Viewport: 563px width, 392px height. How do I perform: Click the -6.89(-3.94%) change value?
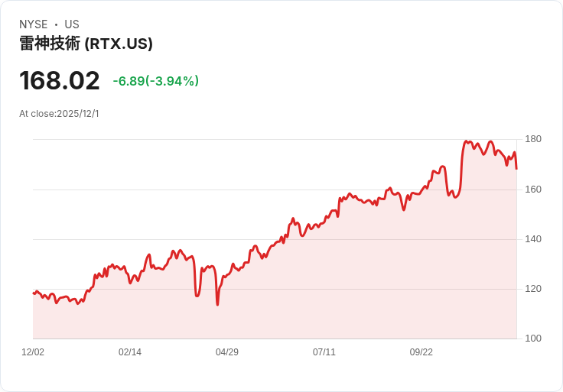156,81
